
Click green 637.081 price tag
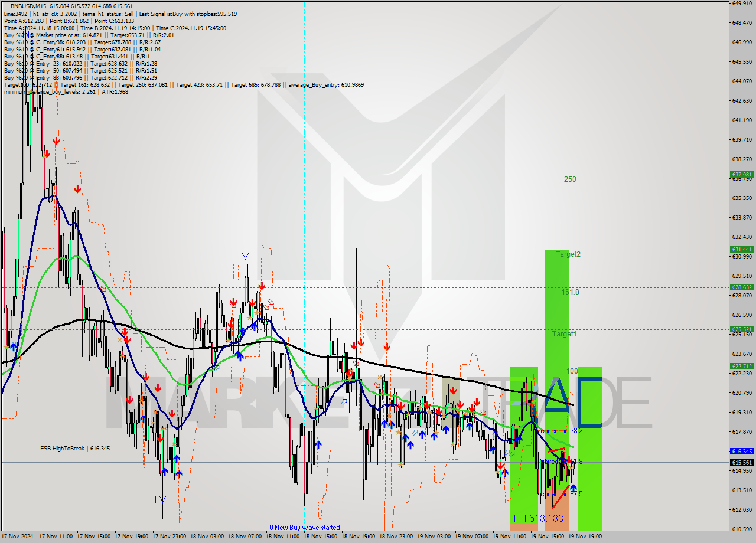742,175
